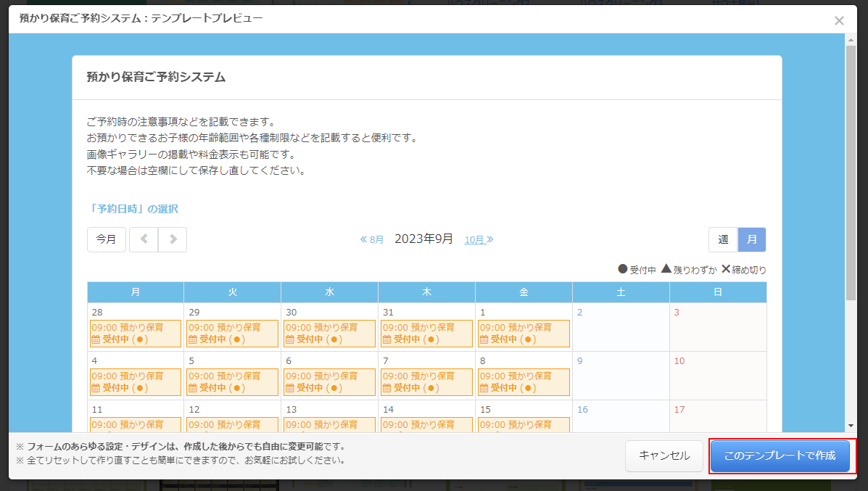Click the next month right-arrow button
This screenshot has height=491, width=868.
pyautogui.click(x=173, y=239)
